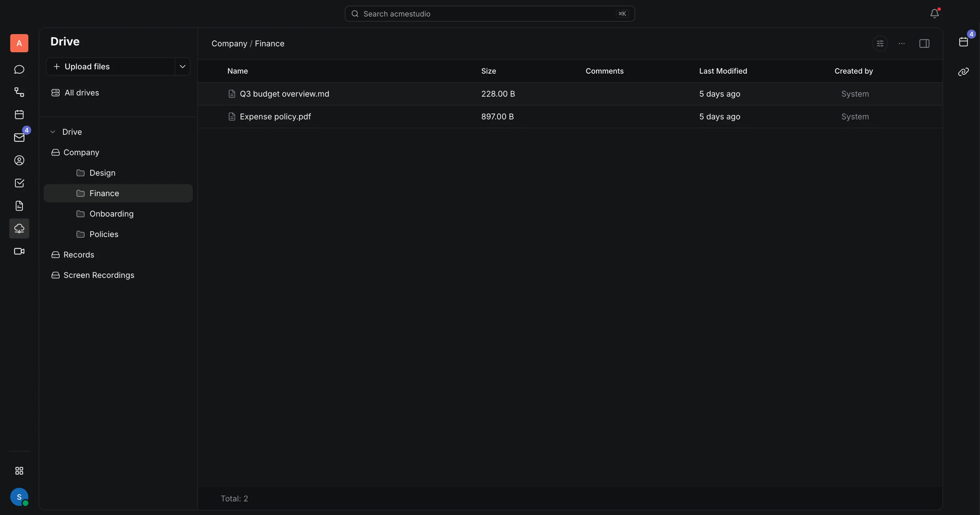
Task: Open the contacts person icon
Action: (x=19, y=160)
